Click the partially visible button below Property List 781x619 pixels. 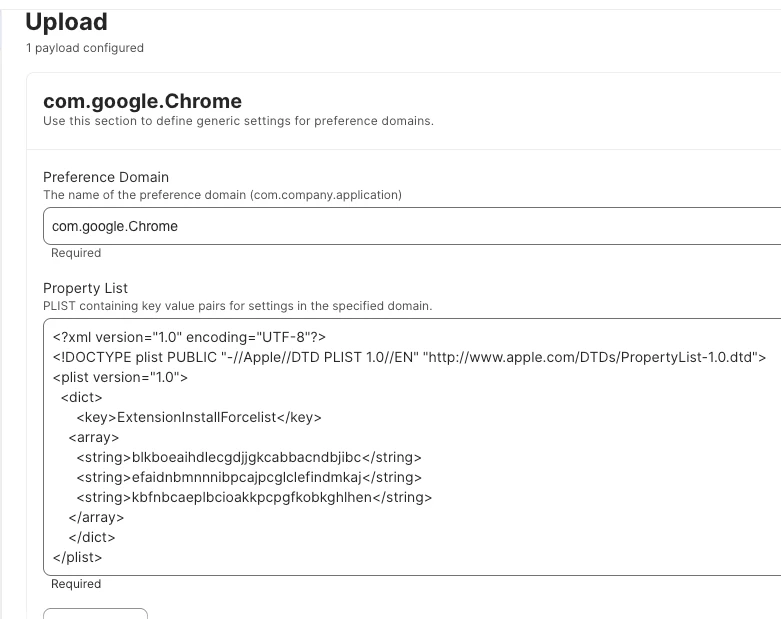(96, 614)
